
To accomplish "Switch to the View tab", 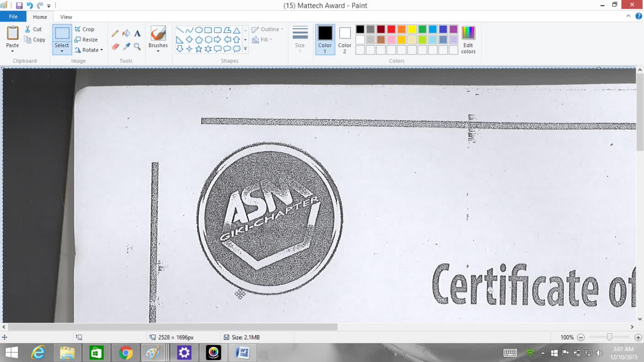I will 66,17.
